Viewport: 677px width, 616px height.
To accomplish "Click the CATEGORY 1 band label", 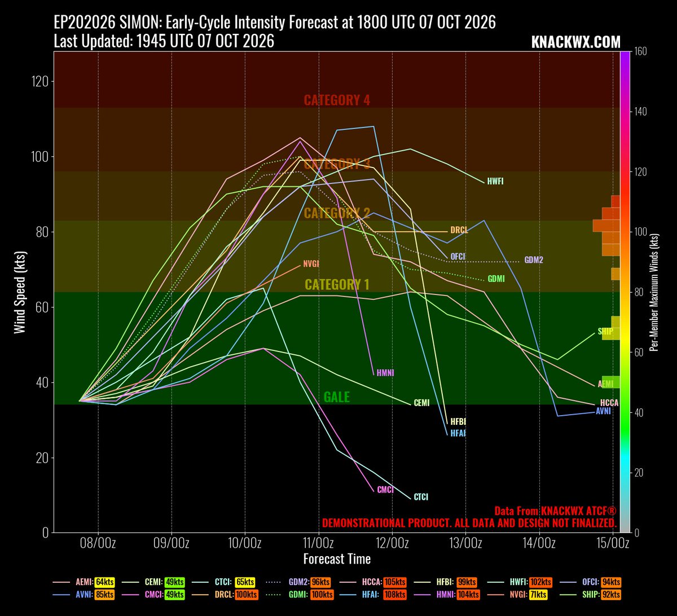I will [337, 284].
